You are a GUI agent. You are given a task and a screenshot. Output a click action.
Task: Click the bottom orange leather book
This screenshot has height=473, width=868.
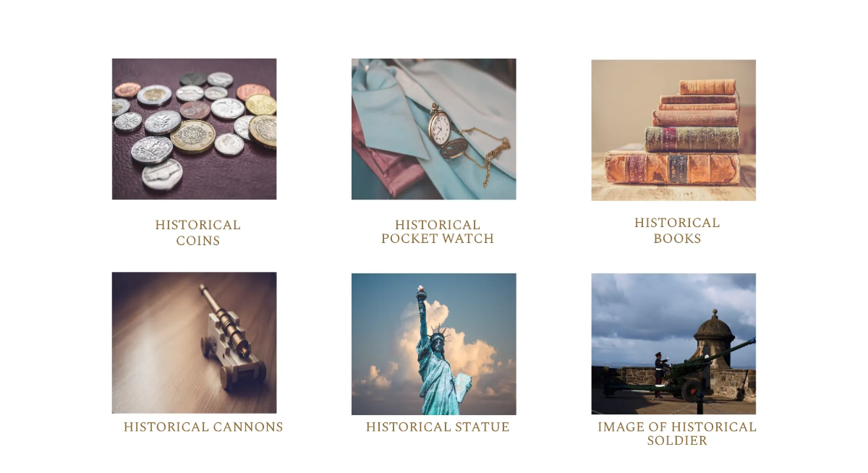point(673,168)
